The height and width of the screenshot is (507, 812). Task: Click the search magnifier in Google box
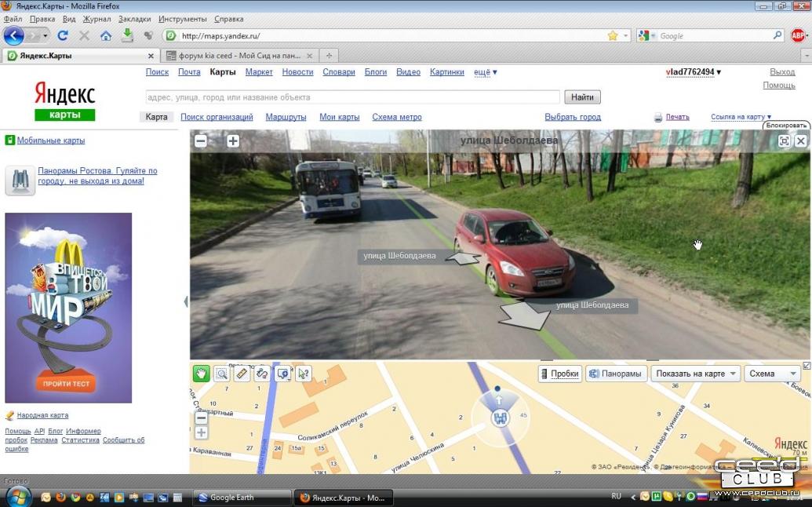(777, 35)
